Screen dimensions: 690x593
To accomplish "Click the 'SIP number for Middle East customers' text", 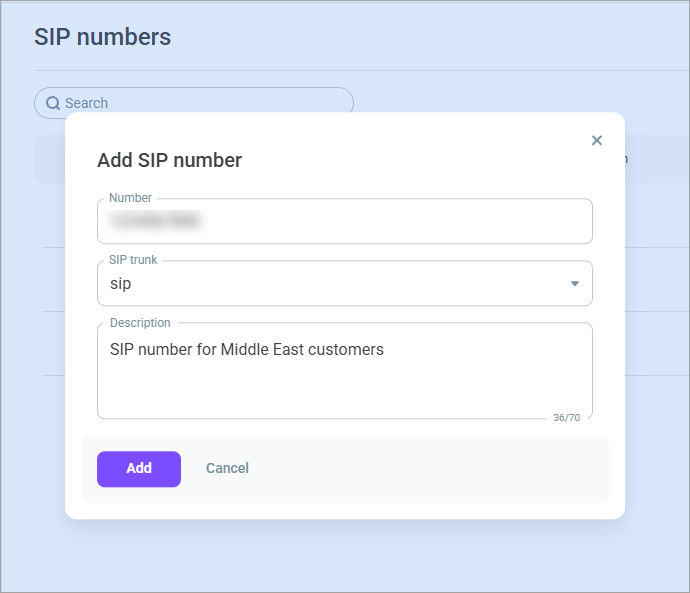I will 246,349.
